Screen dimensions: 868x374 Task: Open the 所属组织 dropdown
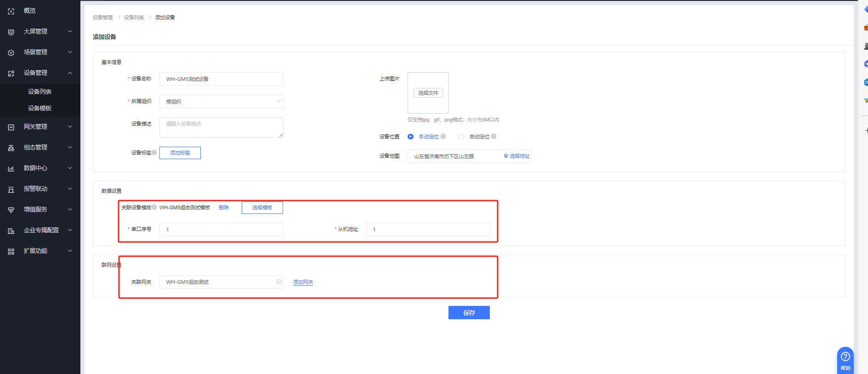[x=221, y=102]
